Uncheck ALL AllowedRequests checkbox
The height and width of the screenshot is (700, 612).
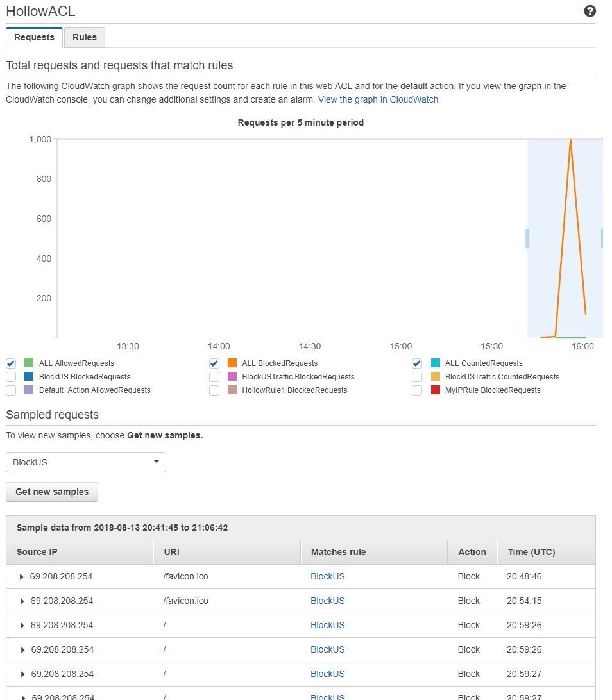(x=11, y=363)
